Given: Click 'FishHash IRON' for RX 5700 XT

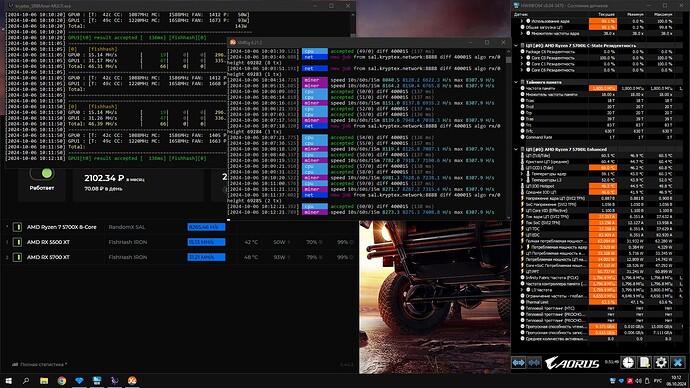Looking at the screenshot, I should click(x=128, y=257).
